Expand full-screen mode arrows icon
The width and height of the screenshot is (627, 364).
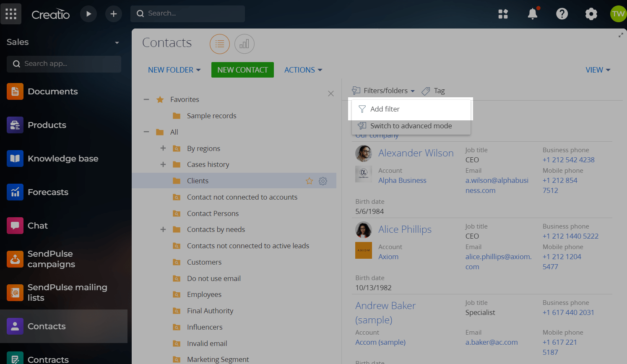[621, 35]
